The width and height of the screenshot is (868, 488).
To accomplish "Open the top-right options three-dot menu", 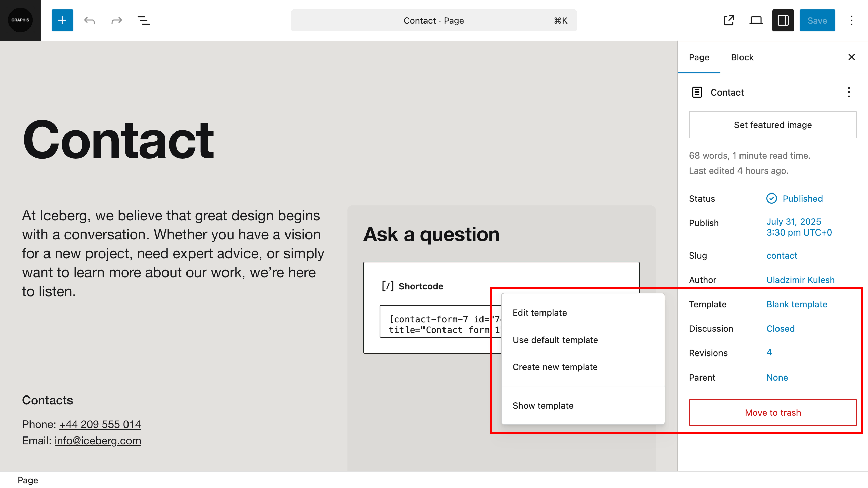I will pos(851,20).
